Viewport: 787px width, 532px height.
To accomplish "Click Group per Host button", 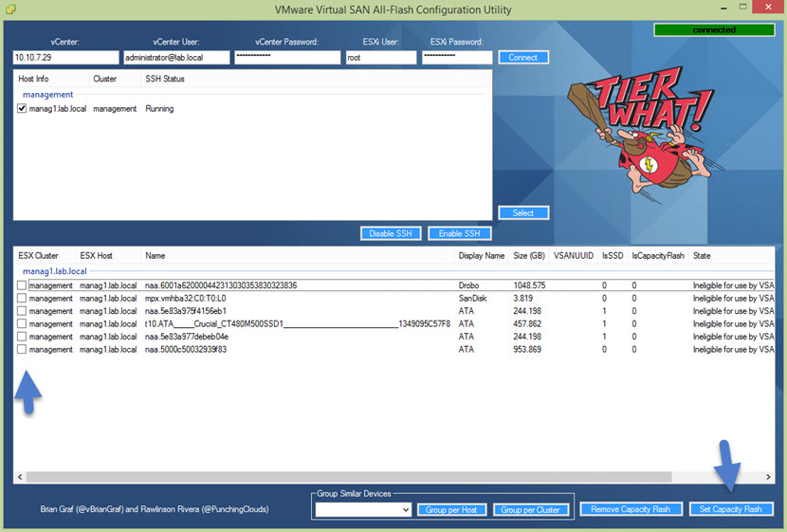I will point(451,510).
